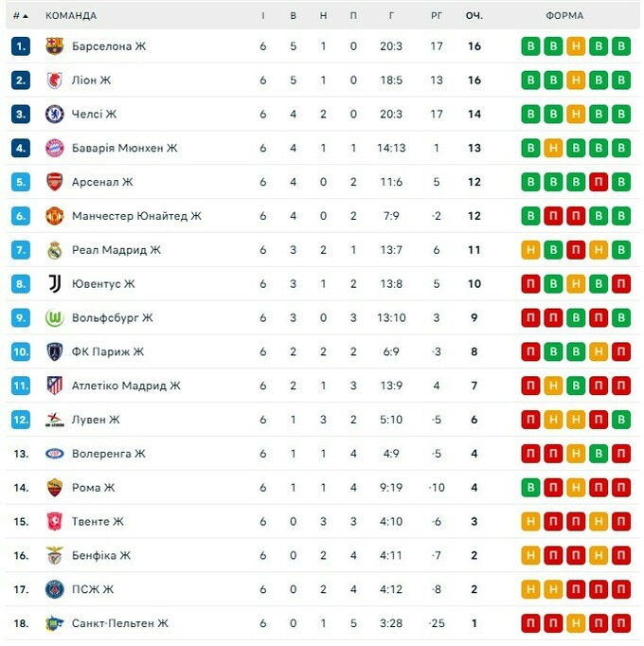
Task: Click the ФОРМА column header
Action: 564,16
